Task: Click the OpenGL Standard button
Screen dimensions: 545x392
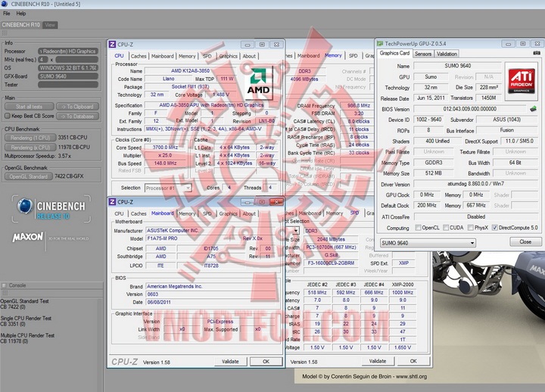Action: tap(29, 176)
